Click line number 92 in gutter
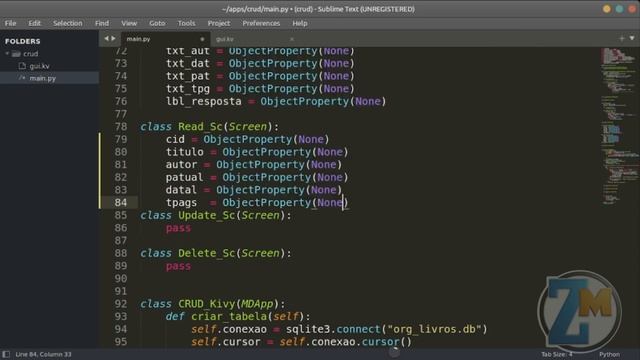This screenshot has width=640, height=360. (121, 304)
